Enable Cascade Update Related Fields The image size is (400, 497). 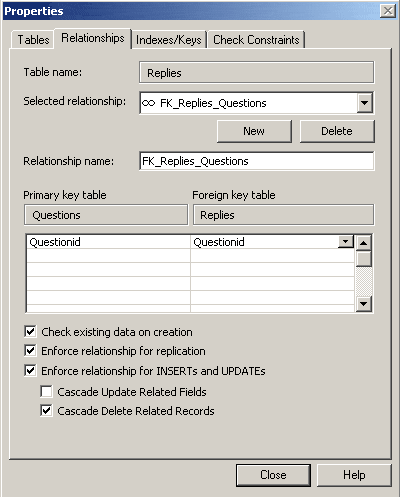[x=46, y=391]
